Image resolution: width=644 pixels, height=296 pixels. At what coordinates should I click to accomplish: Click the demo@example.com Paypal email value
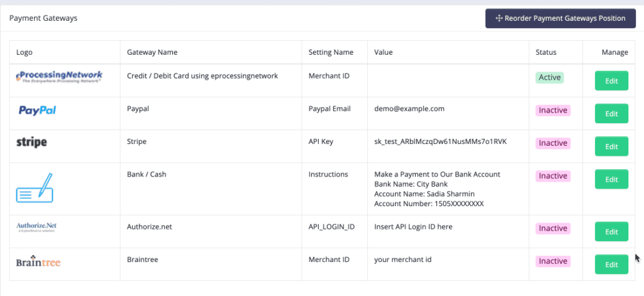[409, 109]
